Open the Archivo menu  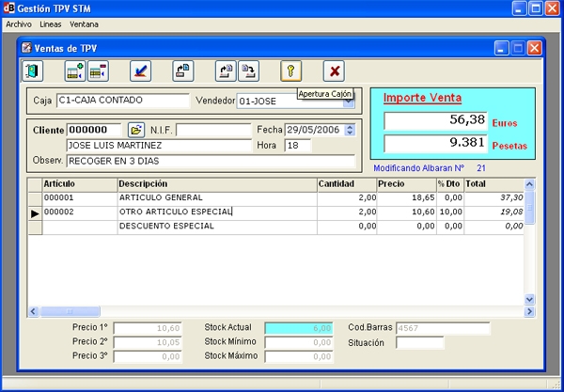point(19,23)
